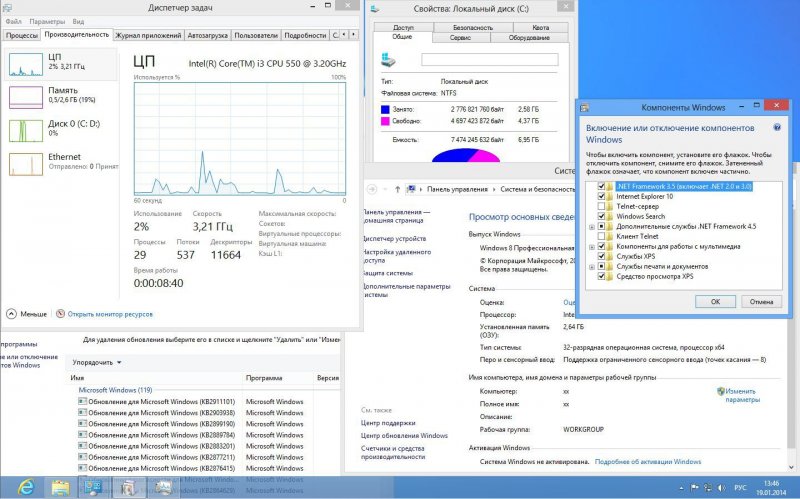Enable the Клиент Telnet checkbox
The image size is (800, 499).
[x=601, y=236]
